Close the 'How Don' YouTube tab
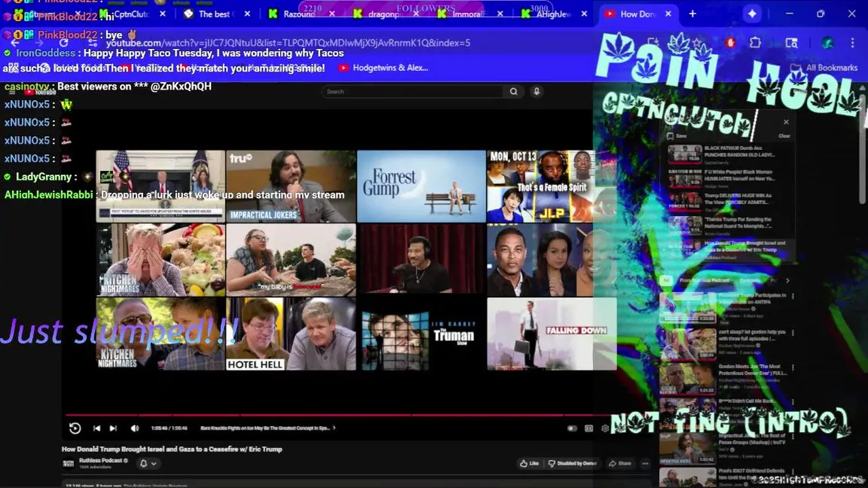868x488 pixels. (x=668, y=14)
